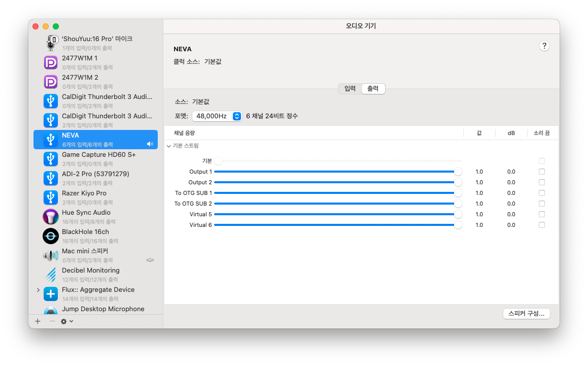The image size is (588, 366).
Task: Mute the Output 1 channel
Action: [x=541, y=172]
